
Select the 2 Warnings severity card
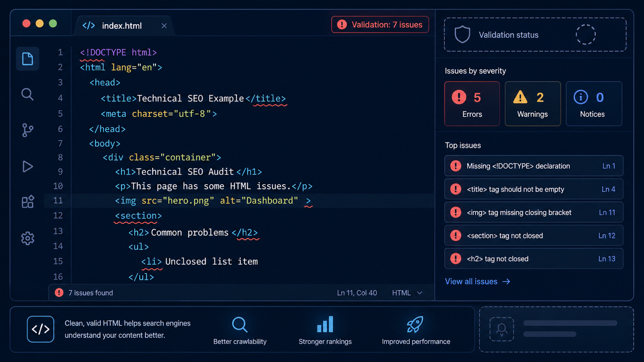click(533, 104)
